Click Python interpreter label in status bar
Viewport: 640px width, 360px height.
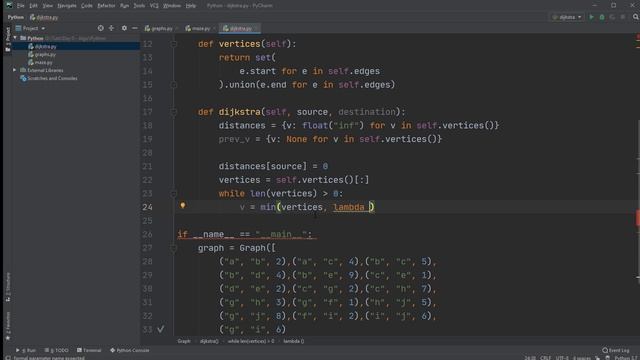[x=627, y=358]
